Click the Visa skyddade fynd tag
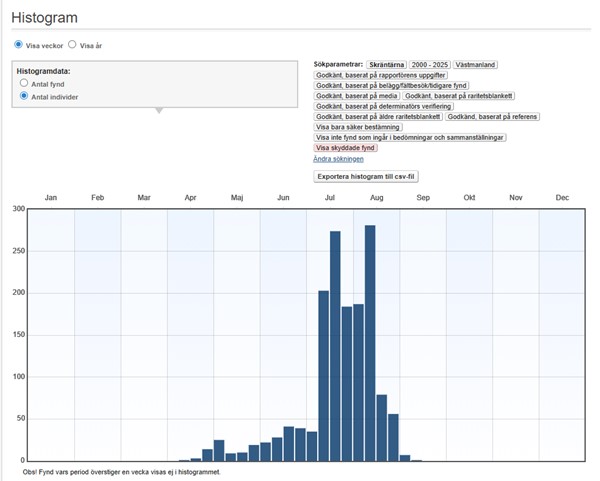The height and width of the screenshot is (481, 600). coord(345,147)
